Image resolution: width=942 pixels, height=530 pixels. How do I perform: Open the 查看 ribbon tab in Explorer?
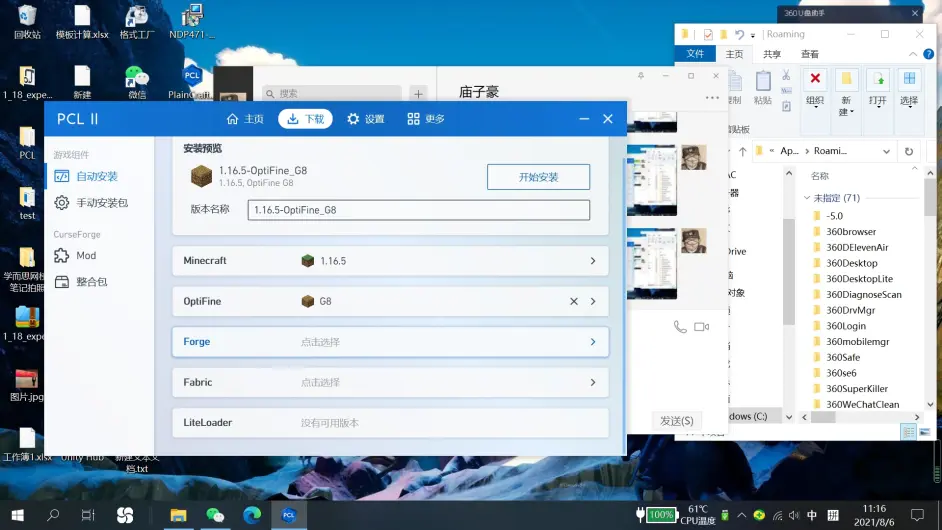(810, 54)
